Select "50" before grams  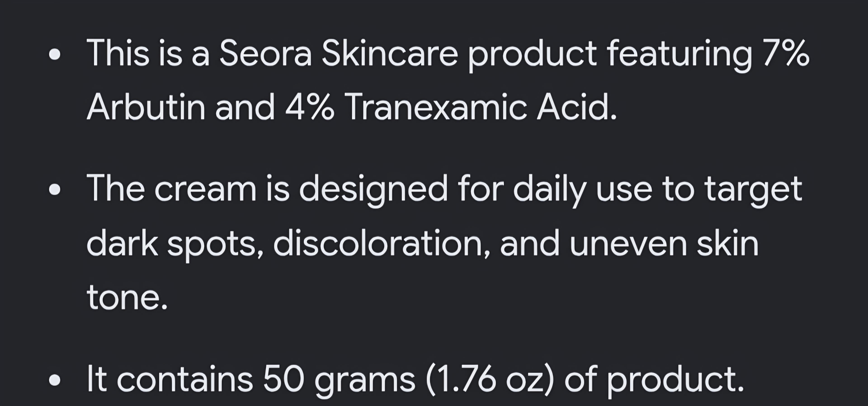(284, 378)
